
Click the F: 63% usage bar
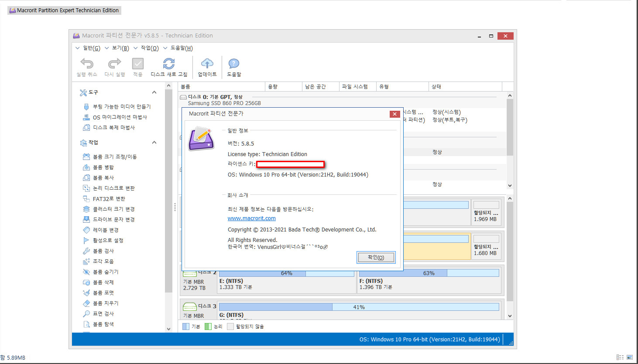[x=429, y=273]
